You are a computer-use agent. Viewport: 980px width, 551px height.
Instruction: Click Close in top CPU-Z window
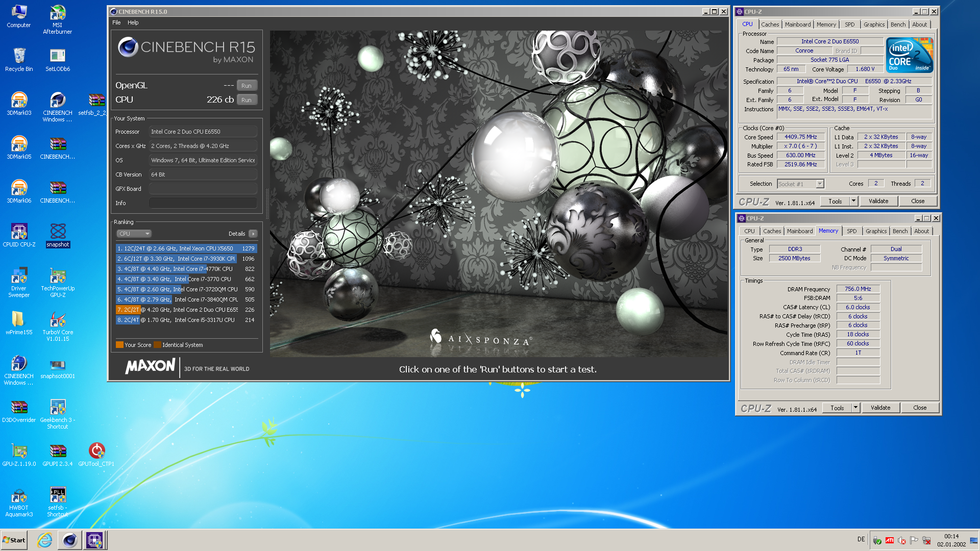click(x=918, y=202)
